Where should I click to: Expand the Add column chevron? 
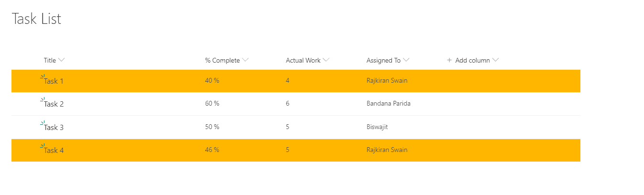495,60
